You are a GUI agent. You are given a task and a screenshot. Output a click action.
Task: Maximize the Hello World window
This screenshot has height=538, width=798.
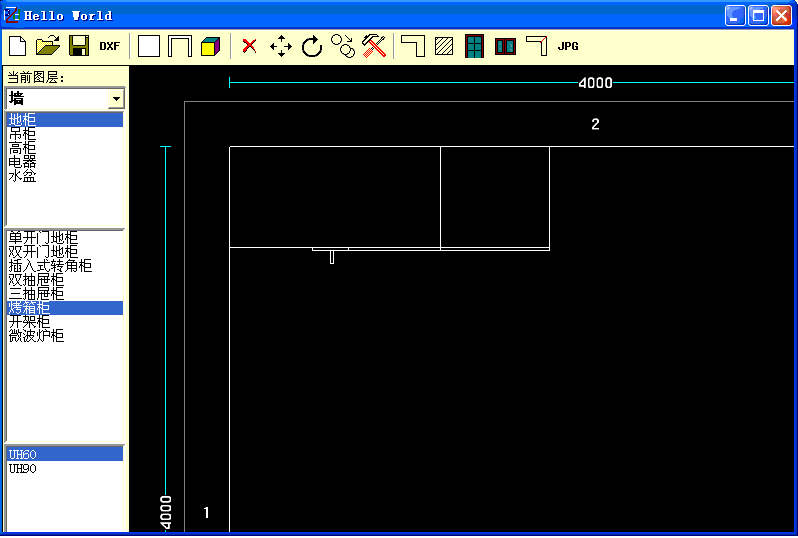coord(758,15)
